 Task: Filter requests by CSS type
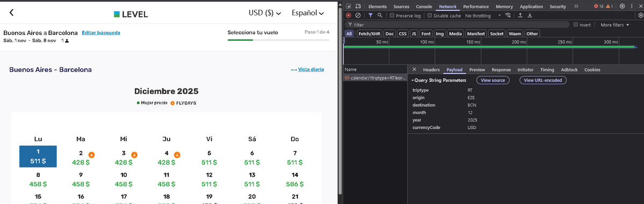(402, 34)
